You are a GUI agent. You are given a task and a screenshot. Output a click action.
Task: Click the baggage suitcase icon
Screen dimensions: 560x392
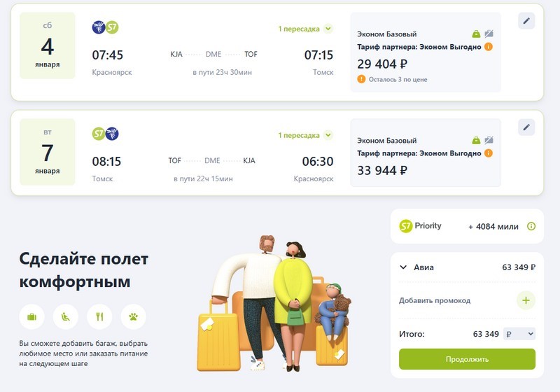pos(31,316)
